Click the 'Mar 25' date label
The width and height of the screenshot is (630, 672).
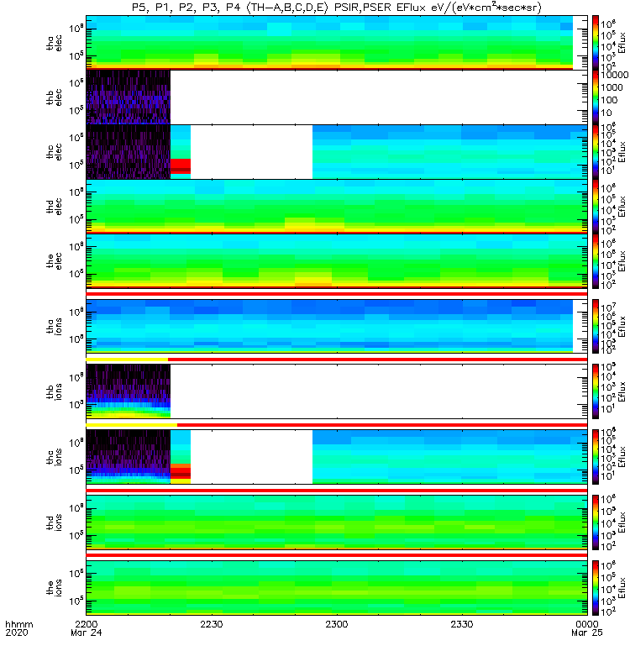[586, 633]
